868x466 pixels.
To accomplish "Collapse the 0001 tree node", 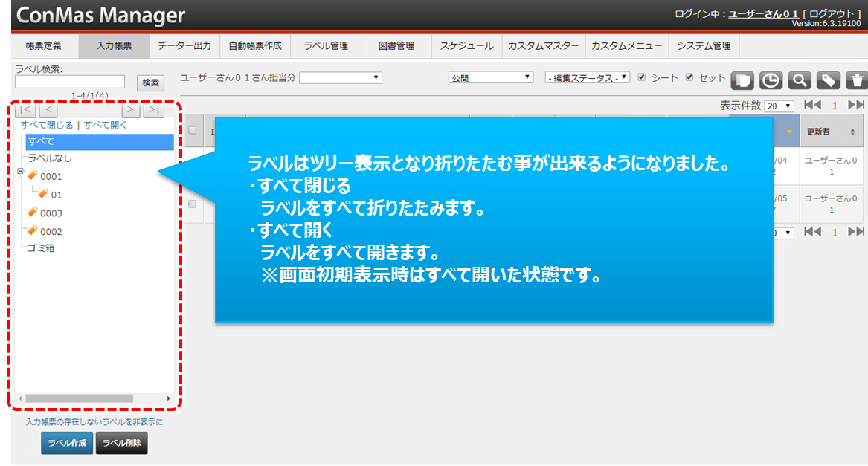I will pyautogui.click(x=21, y=171).
